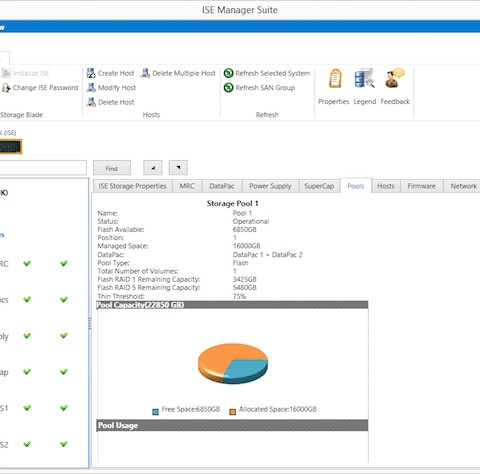The width and height of the screenshot is (480, 474).
Task: Click the Refresh Selected System icon
Action: 228,73
